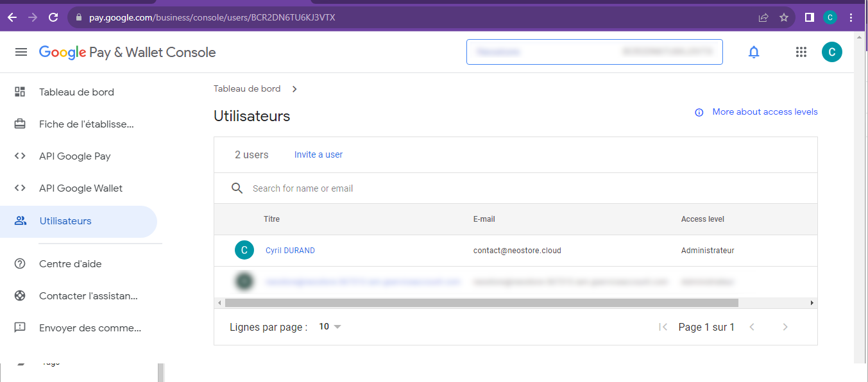Click the Centre d'aide help icon
This screenshot has height=382, width=868.
[x=19, y=263]
